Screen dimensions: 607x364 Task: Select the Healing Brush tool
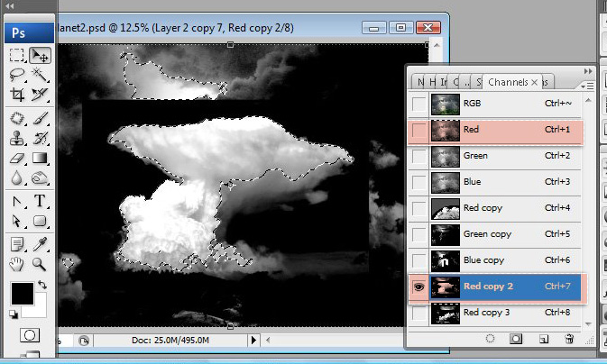[x=16, y=118]
